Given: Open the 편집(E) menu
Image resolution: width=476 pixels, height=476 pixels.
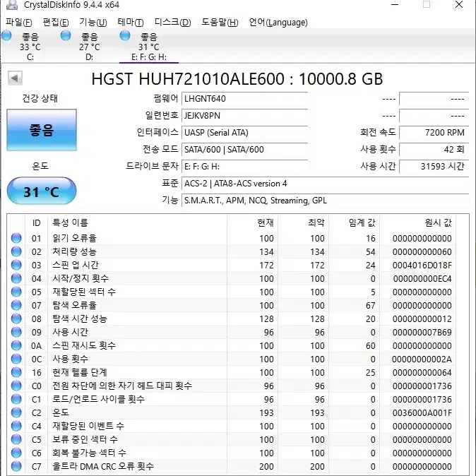Looking at the screenshot, I should tap(56, 23).
